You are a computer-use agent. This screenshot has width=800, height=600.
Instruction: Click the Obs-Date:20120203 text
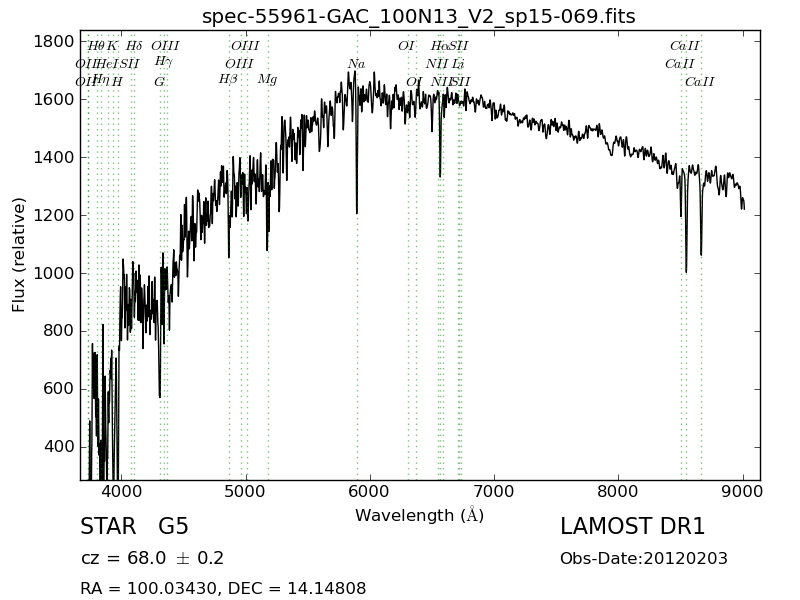coord(644,559)
